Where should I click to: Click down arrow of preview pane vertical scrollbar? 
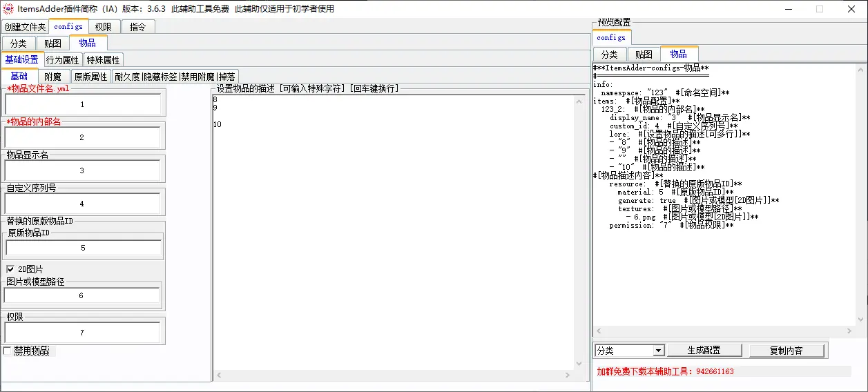[x=860, y=320]
